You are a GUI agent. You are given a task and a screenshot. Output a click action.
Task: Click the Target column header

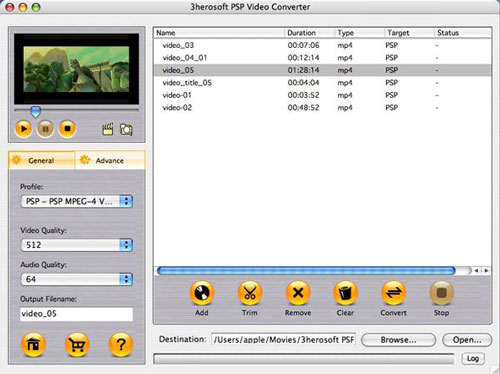click(x=409, y=33)
